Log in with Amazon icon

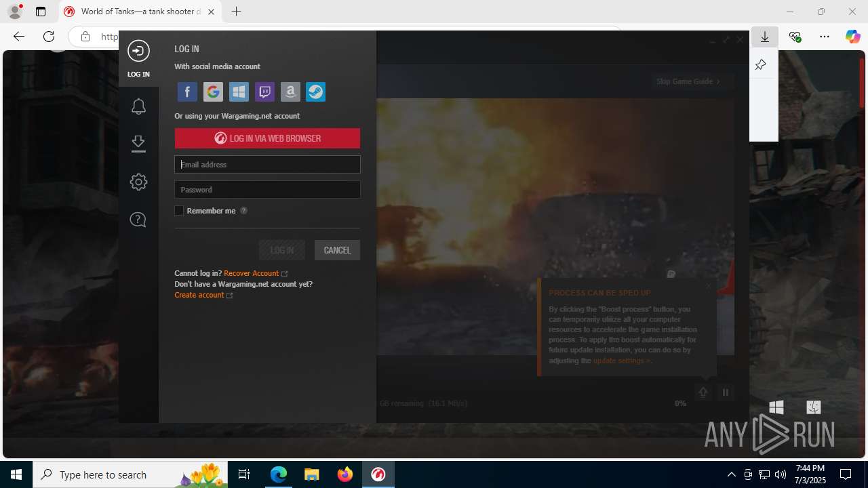pyautogui.click(x=290, y=91)
